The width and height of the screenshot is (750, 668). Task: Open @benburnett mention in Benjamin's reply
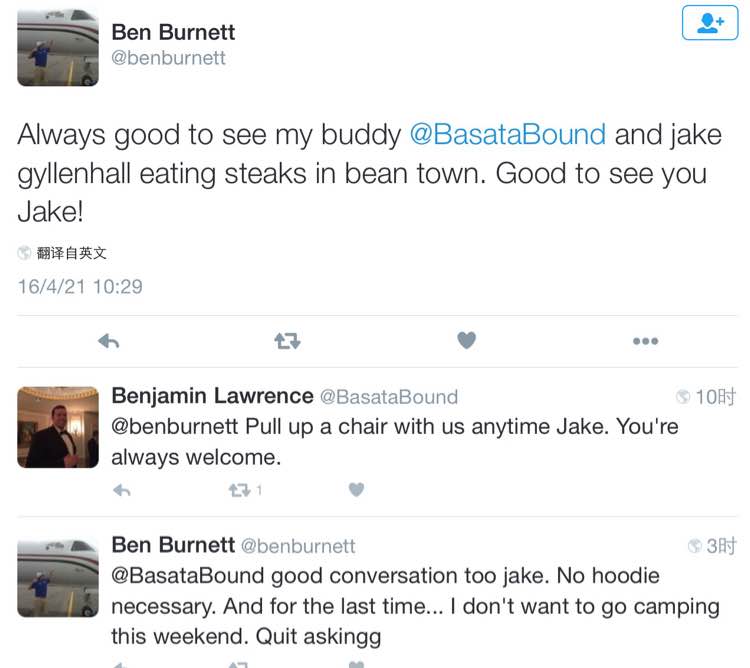pyautogui.click(x=175, y=427)
